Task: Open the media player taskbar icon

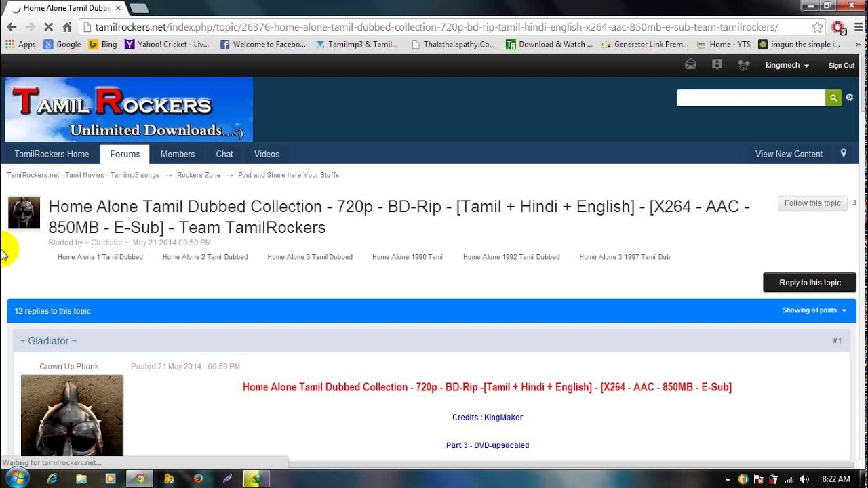Action: [x=111, y=479]
